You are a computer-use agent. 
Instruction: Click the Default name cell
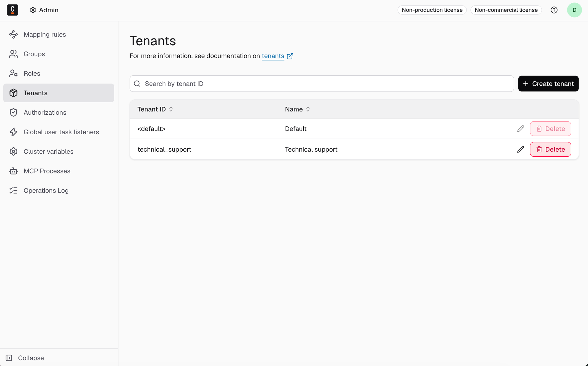(x=296, y=129)
